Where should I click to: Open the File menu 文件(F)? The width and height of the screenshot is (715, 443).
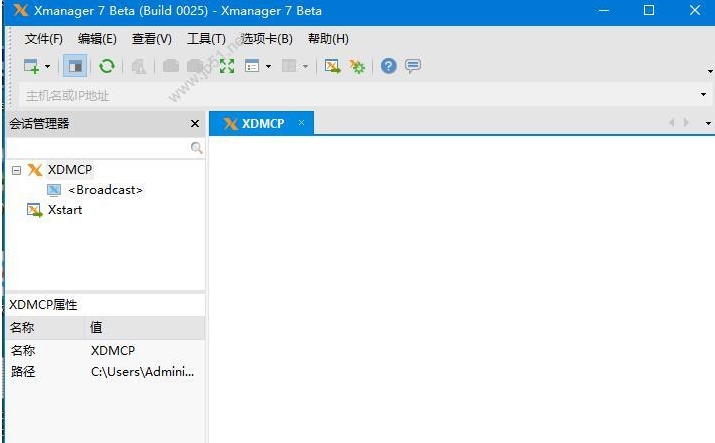[43, 39]
